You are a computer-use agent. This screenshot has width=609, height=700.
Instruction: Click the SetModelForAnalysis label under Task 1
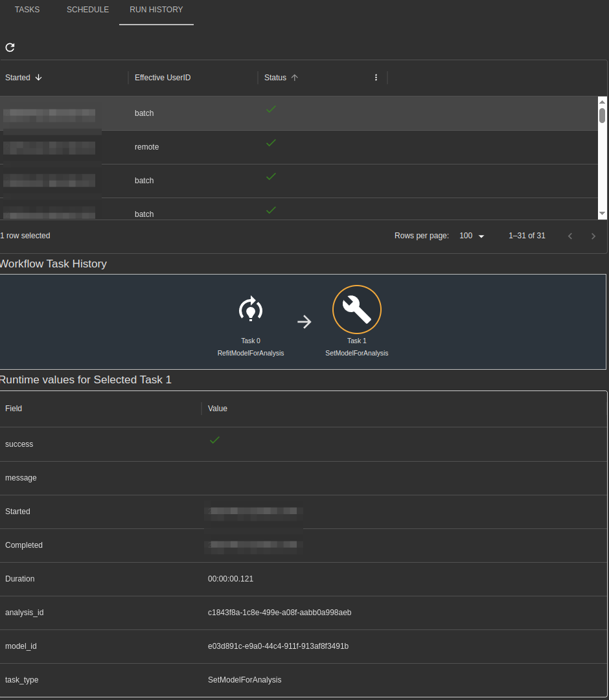[x=356, y=353]
